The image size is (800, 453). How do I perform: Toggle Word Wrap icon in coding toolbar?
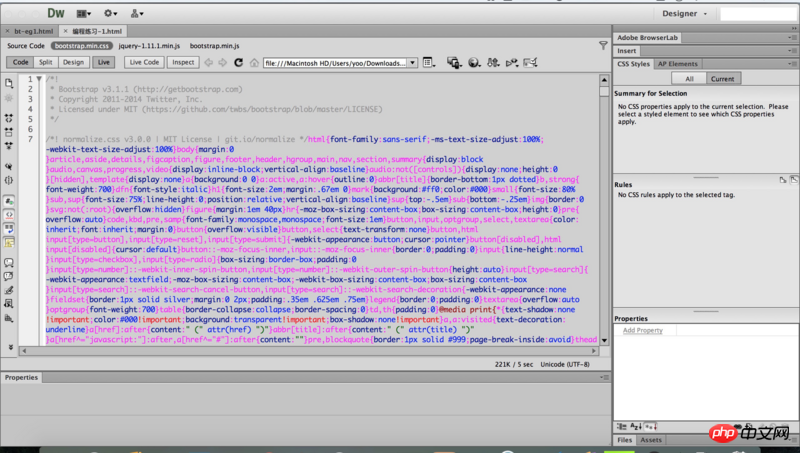pos(9,229)
